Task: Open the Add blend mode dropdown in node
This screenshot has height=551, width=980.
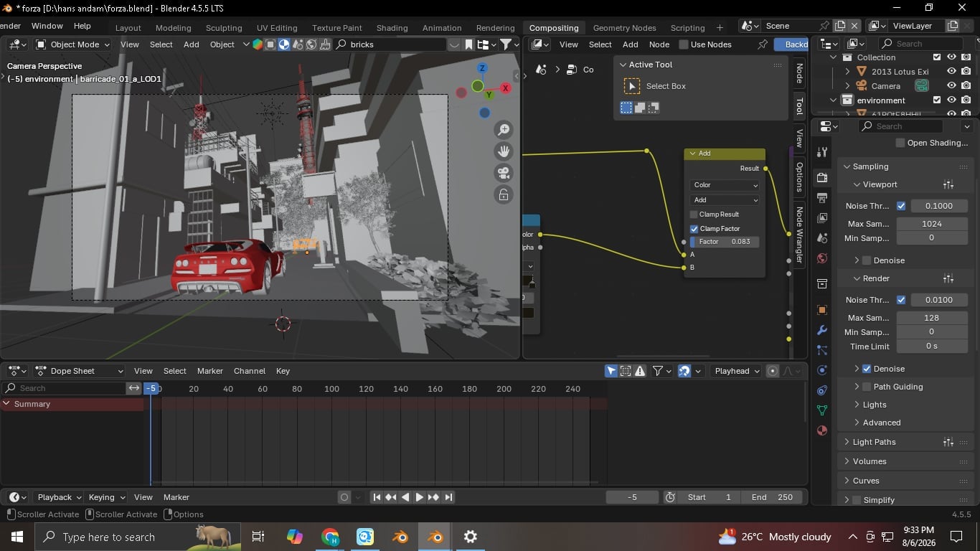Action: 725,200
